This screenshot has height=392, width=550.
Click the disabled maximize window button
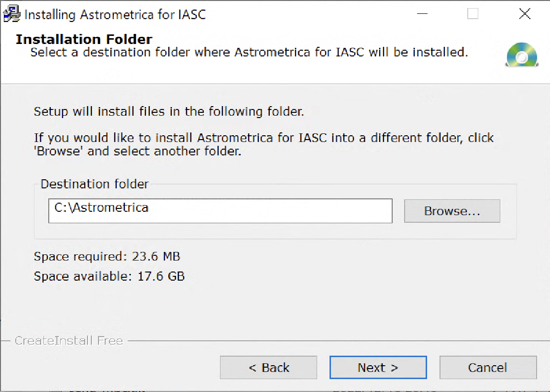(473, 14)
